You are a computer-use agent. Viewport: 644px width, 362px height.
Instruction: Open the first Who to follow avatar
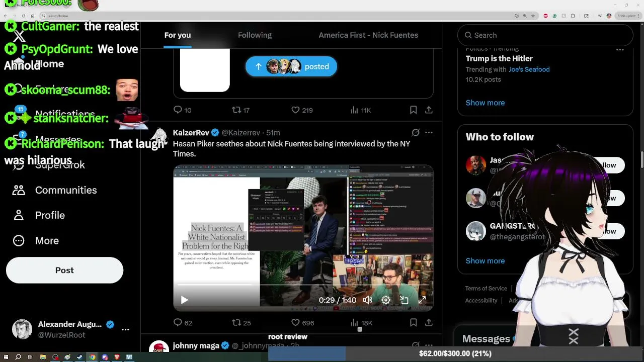pos(476,165)
